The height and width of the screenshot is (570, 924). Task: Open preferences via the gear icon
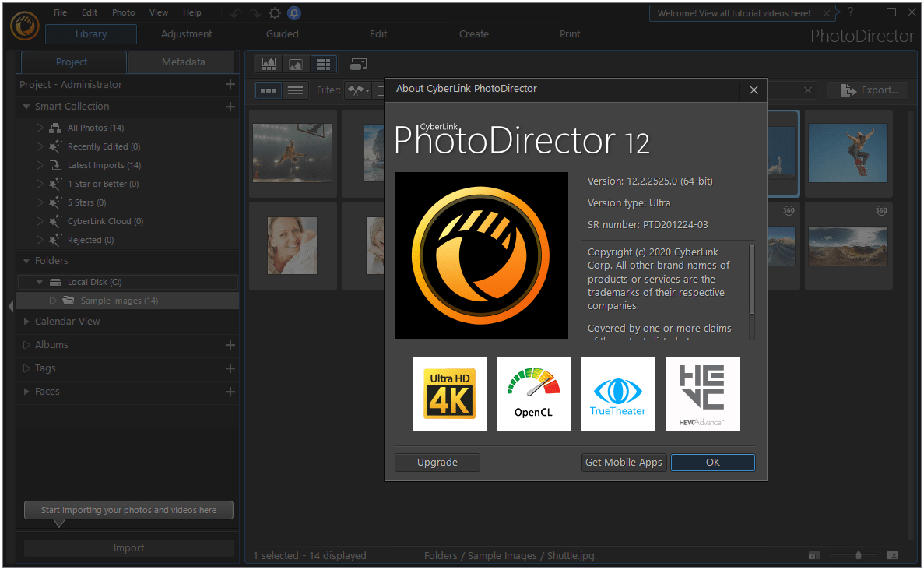(275, 13)
